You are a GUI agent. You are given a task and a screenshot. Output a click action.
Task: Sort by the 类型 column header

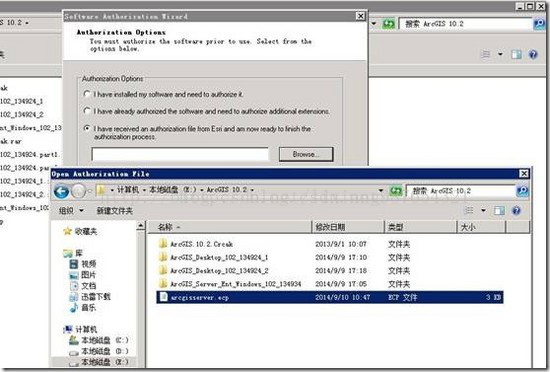[421, 227]
